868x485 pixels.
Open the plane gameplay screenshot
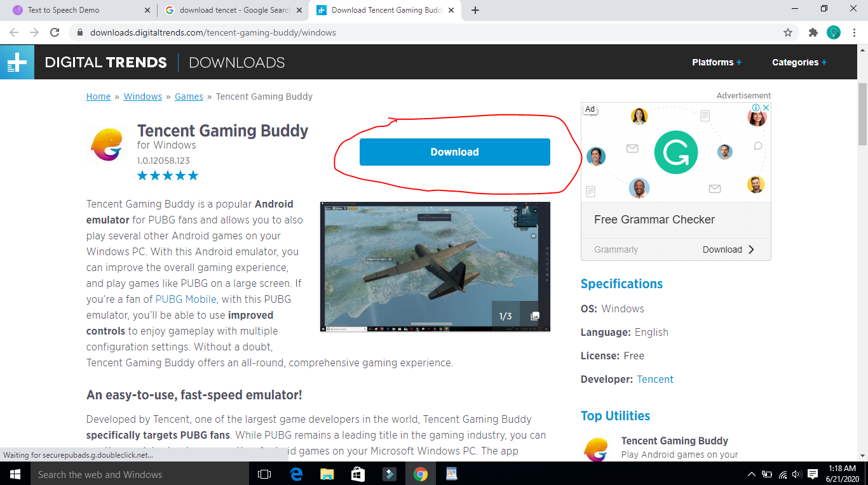point(435,267)
